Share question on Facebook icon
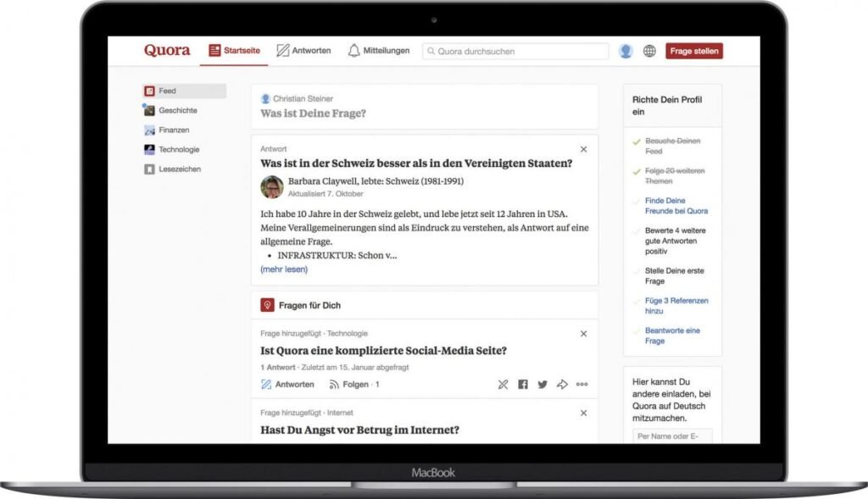 (523, 385)
